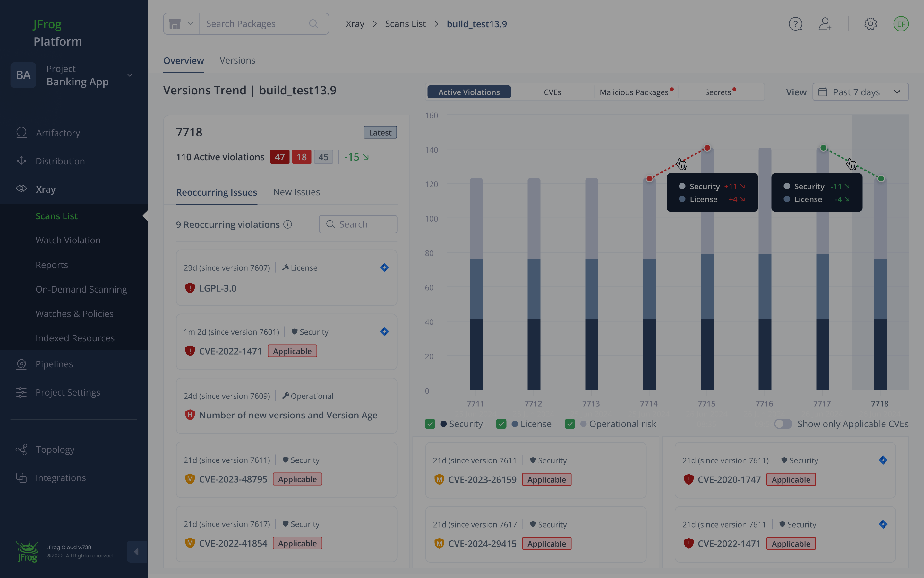Click the JFrog logo at sidebar bottom
Viewport: 924px width, 578px height.
pyautogui.click(x=27, y=552)
